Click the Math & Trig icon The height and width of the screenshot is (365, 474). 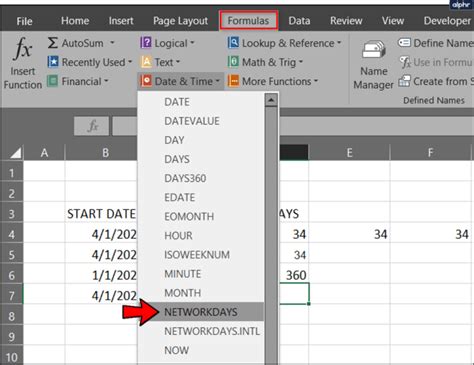(233, 62)
